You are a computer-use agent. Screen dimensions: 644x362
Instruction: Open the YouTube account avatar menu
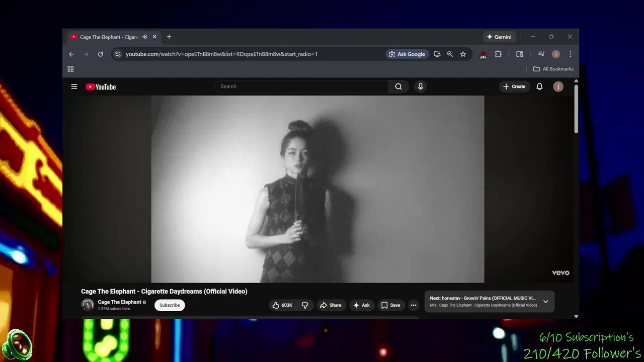click(x=558, y=86)
